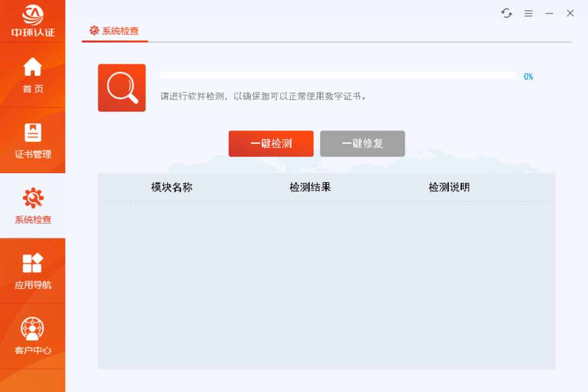Click the refresh icon at top right
588x392 pixels.
pyautogui.click(x=506, y=13)
